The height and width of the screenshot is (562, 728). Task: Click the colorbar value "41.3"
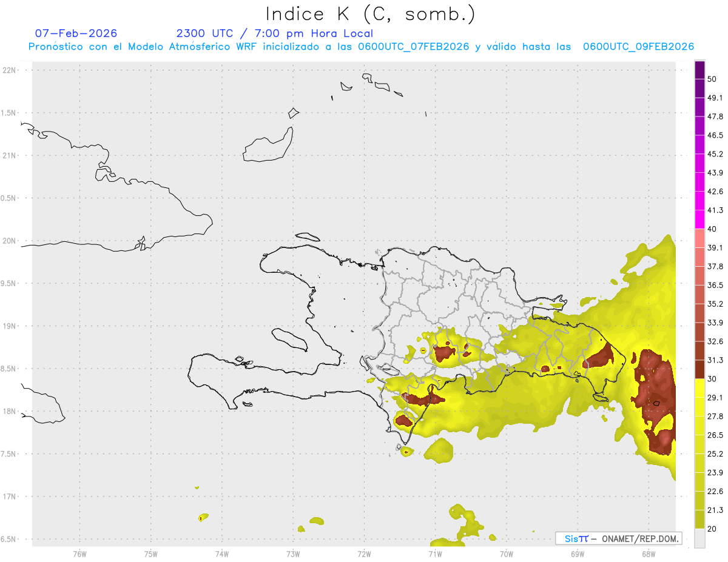[x=715, y=211]
